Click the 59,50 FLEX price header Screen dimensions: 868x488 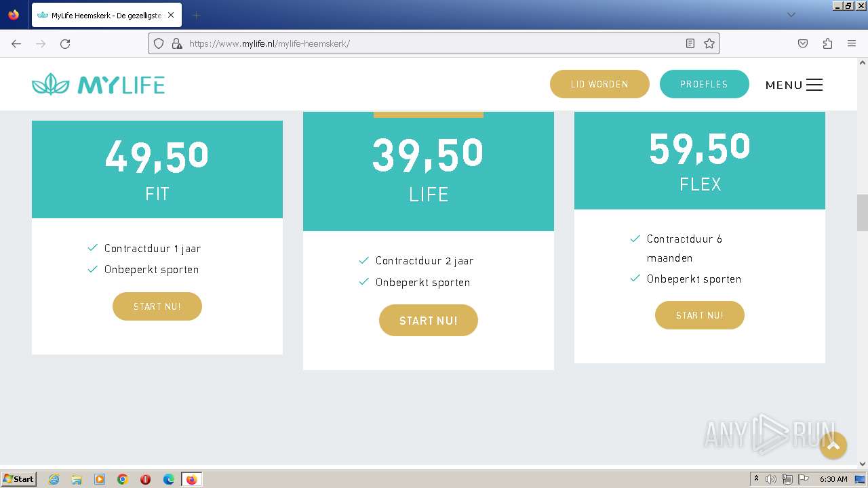click(x=700, y=161)
